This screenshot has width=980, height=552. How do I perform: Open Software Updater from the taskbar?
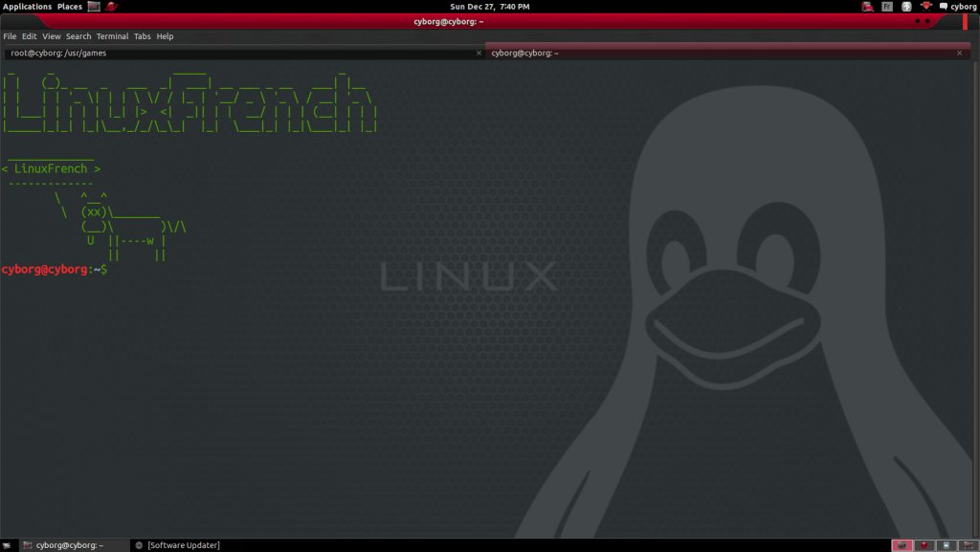click(178, 545)
